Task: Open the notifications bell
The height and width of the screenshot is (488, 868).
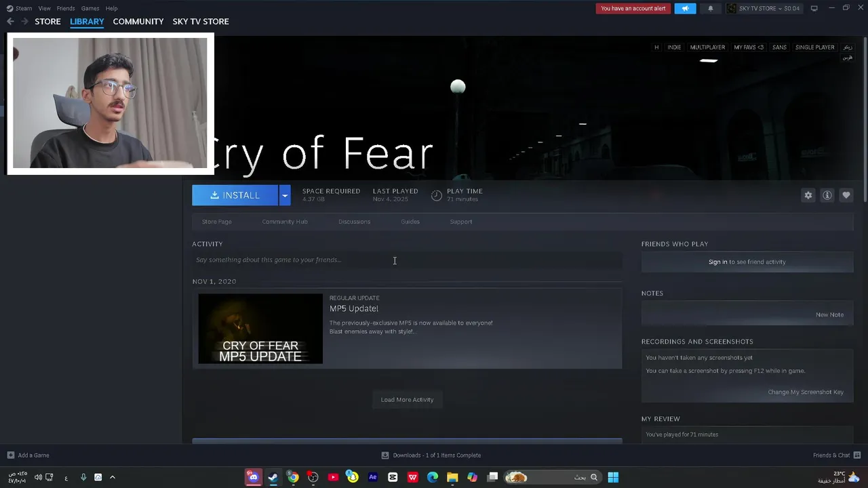Action: click(x=710, y=8)
